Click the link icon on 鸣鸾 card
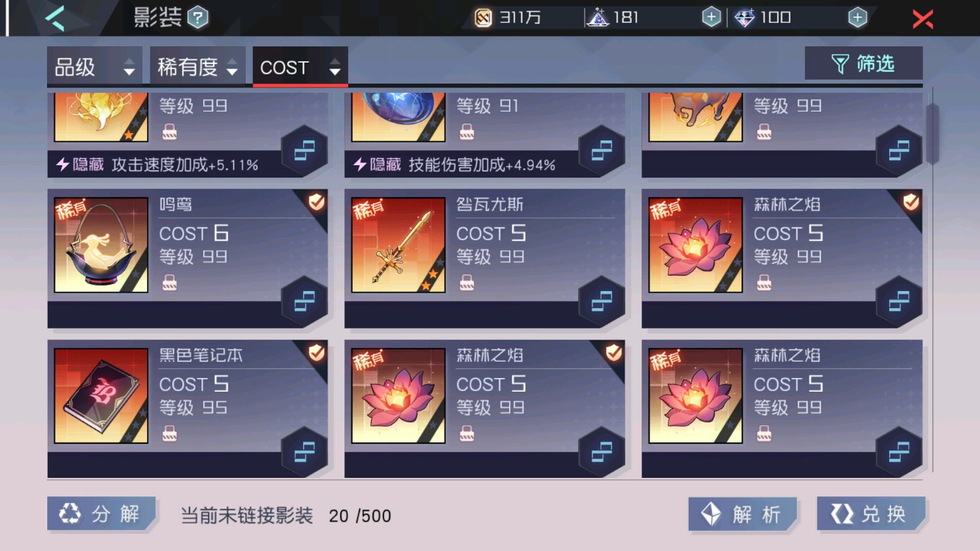The height and width of the screenshot is (551, 980). (x=304, y=302)
